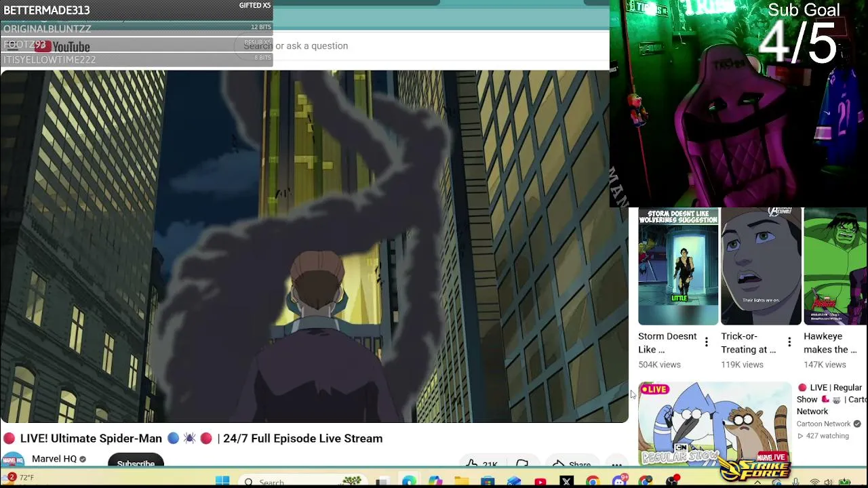The image size is (868, 488).
Task: Open the 'Hawkeye makes the' Short thumbnail
Action: pos(835,267)
